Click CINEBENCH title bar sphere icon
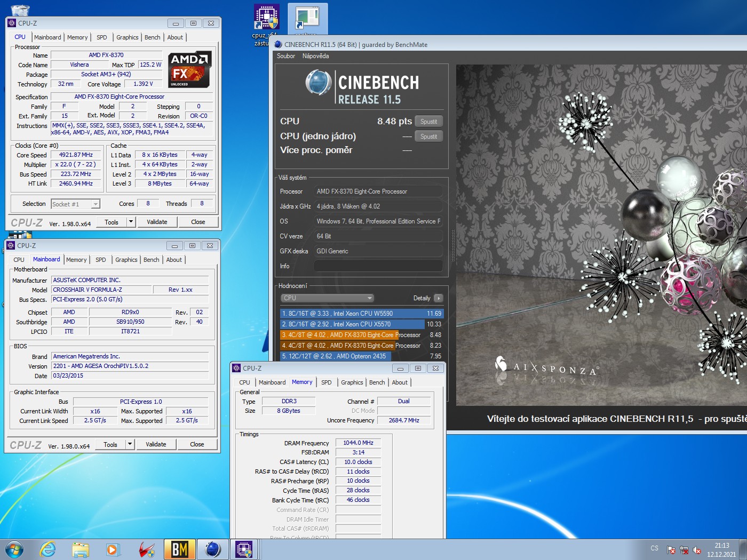This screenshot has height=560, width=747. pos(278,44)
